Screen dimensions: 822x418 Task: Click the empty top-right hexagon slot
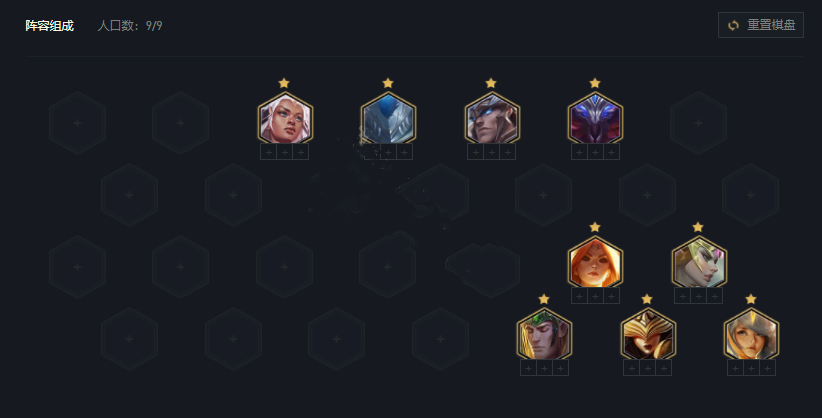[x=698, y=123]
